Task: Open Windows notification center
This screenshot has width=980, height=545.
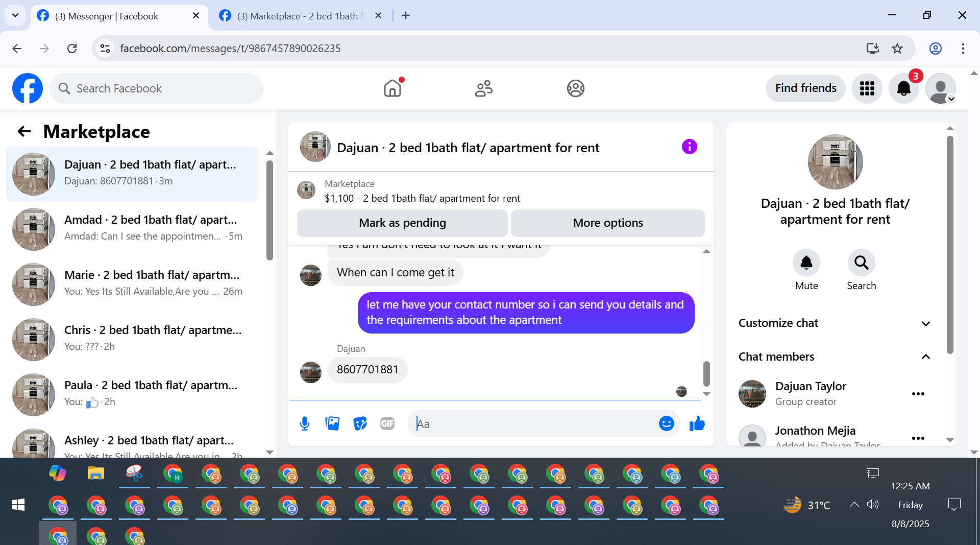Action: (953, 505)
